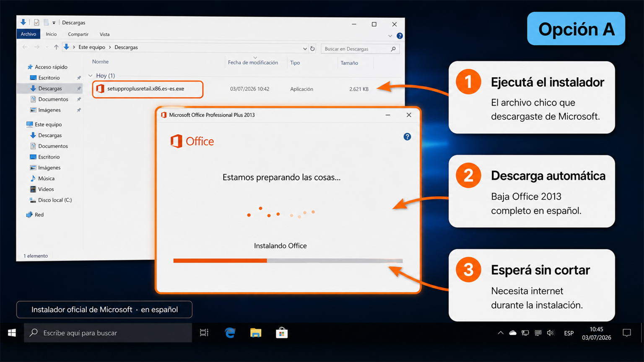The image size is (644, 362).
Task: Click the volume speaker tray icon
Action: 551,333
